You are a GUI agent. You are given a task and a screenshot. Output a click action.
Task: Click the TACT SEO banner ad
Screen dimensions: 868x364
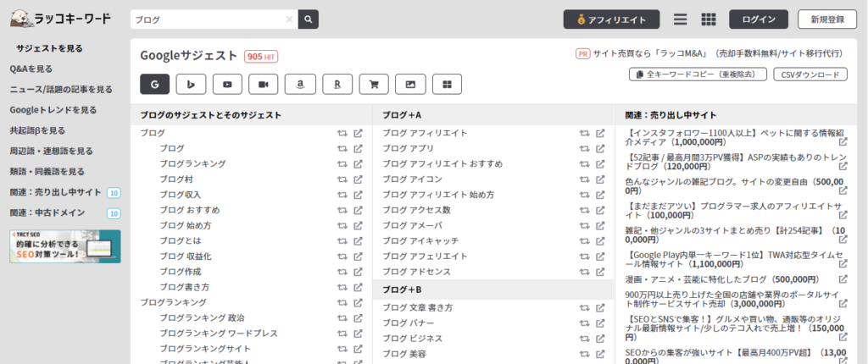[64, 246]
